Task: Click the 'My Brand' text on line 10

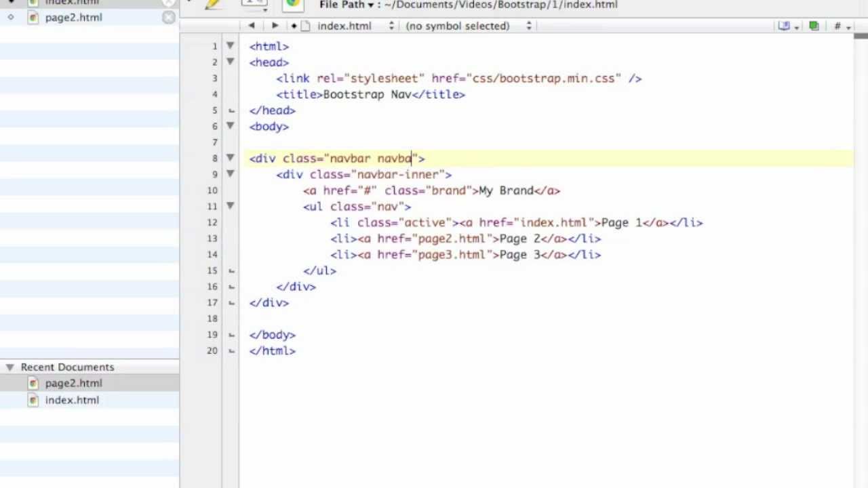Action: (x=507, y=190)
